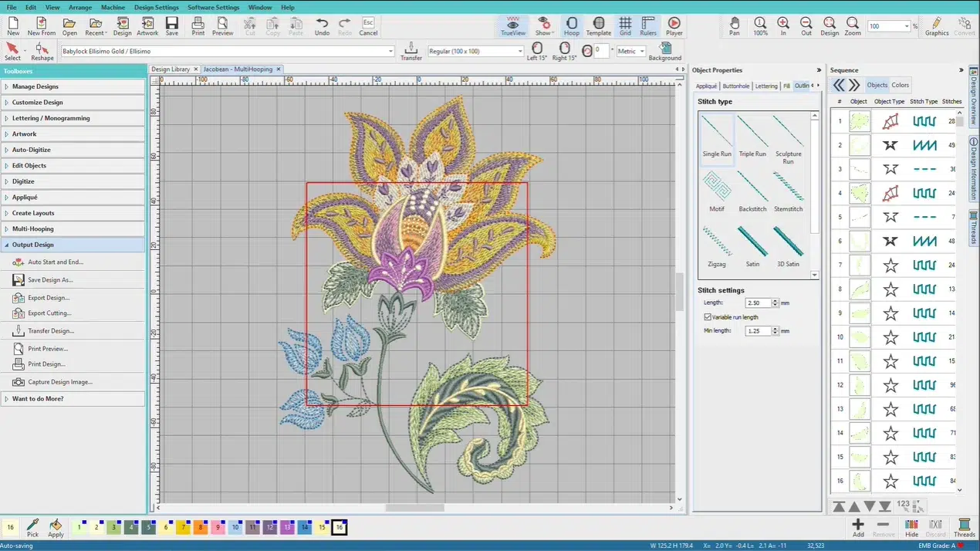Select the Pan tool
Image resolution: width=980 pixels, height=551 pixels.
(x=735, y=26)
